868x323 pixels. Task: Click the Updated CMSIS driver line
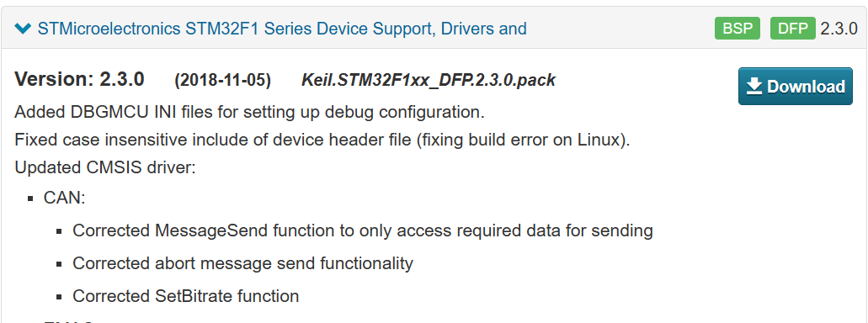pos(105,167)
